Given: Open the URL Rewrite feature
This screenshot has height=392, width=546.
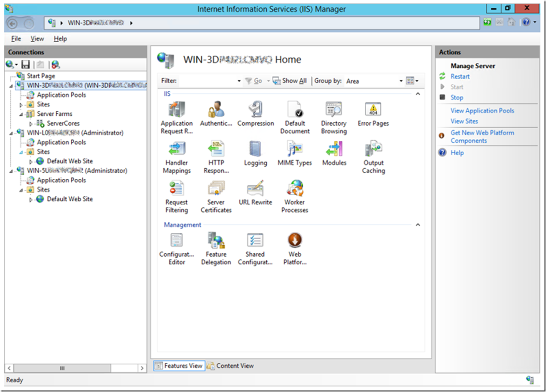Looking at the screenshot, I should tap(256, 193).
